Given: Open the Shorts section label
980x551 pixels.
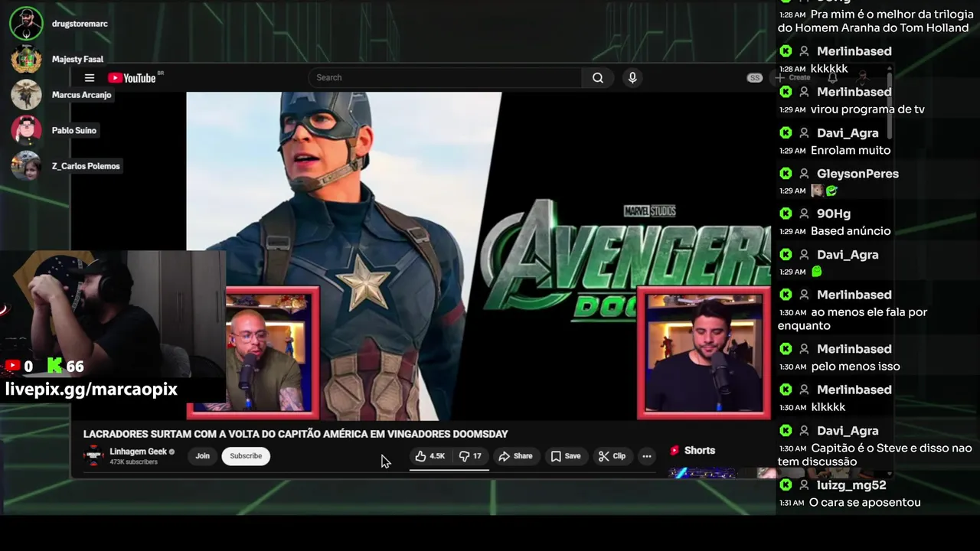Looking at the screenshot, I should coord(700,451).
